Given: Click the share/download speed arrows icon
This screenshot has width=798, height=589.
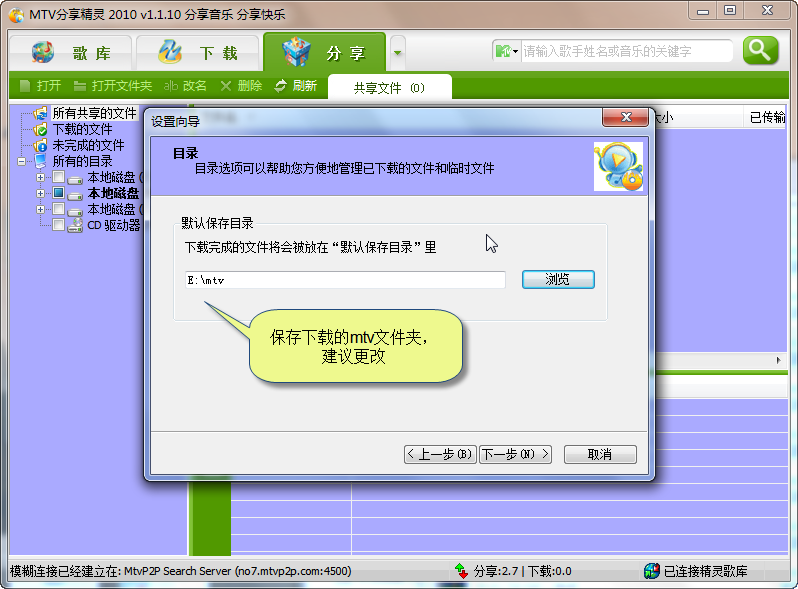Looking at the screenshot, I should click(462, 571).
